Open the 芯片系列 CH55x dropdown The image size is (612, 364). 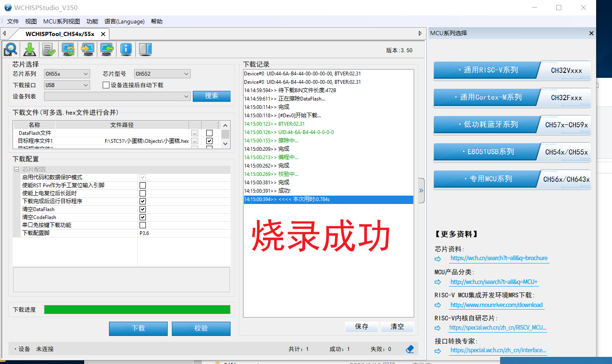(67, 74)
